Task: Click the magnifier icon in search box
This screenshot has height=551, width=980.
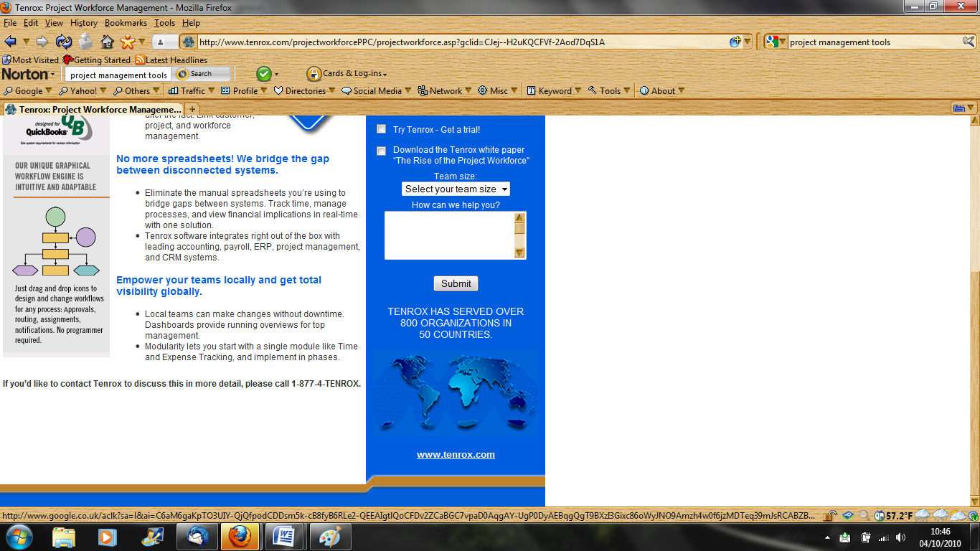Action: pyautogui.click(x=968, y=42)
